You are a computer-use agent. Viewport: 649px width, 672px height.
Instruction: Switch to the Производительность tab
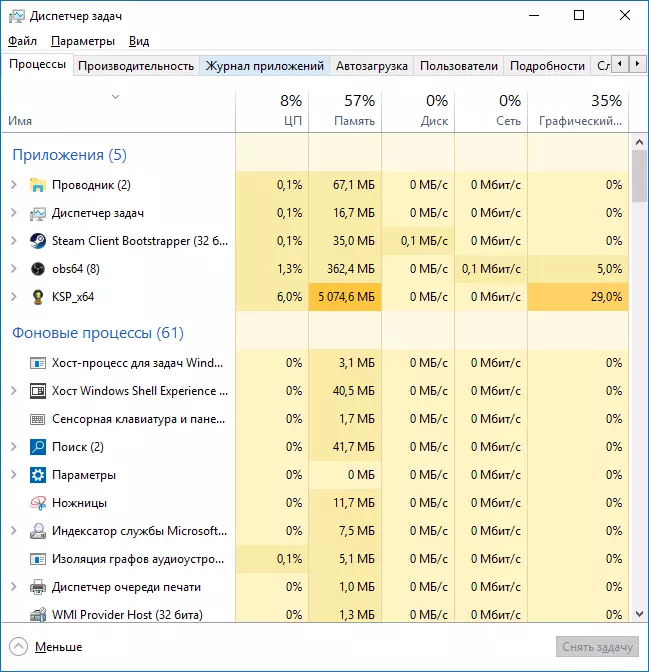(x=136, y=66)
